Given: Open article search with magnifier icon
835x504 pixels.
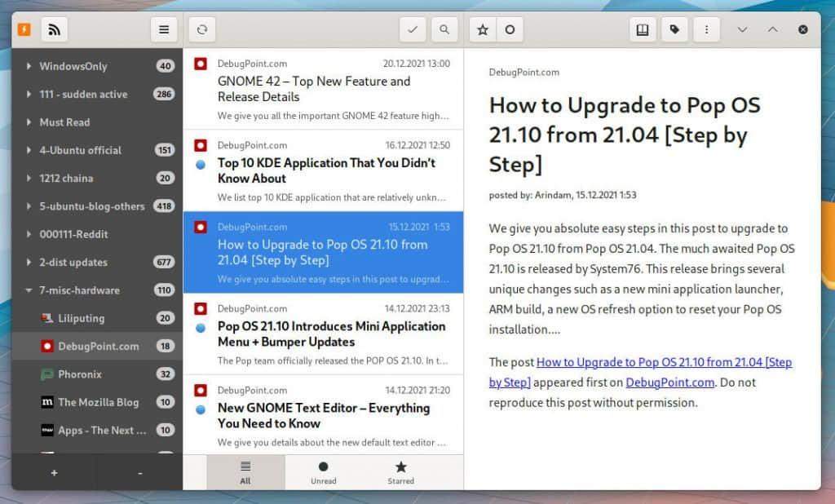Looking at the screenshot, I should pos(444,29).
